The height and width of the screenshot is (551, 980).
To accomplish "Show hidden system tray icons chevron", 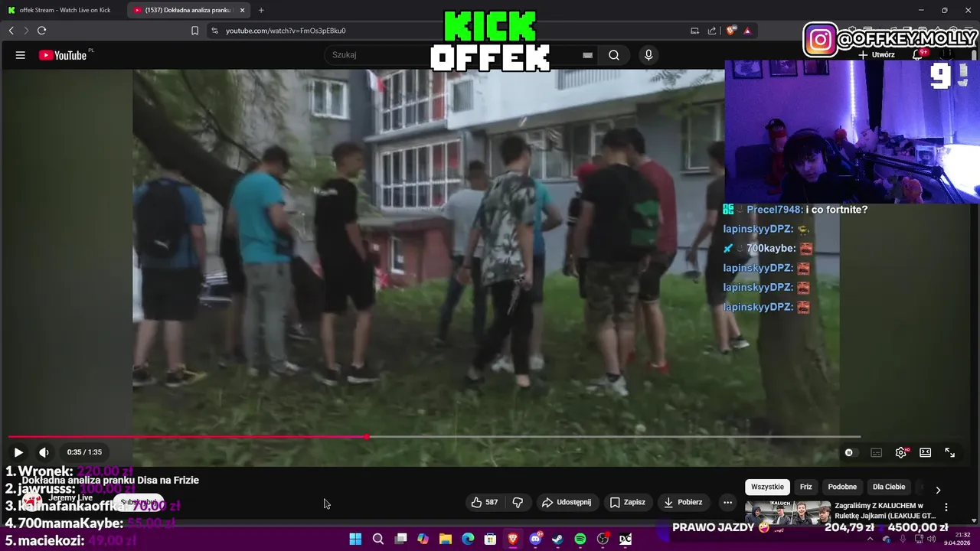I will pos(870,540).
